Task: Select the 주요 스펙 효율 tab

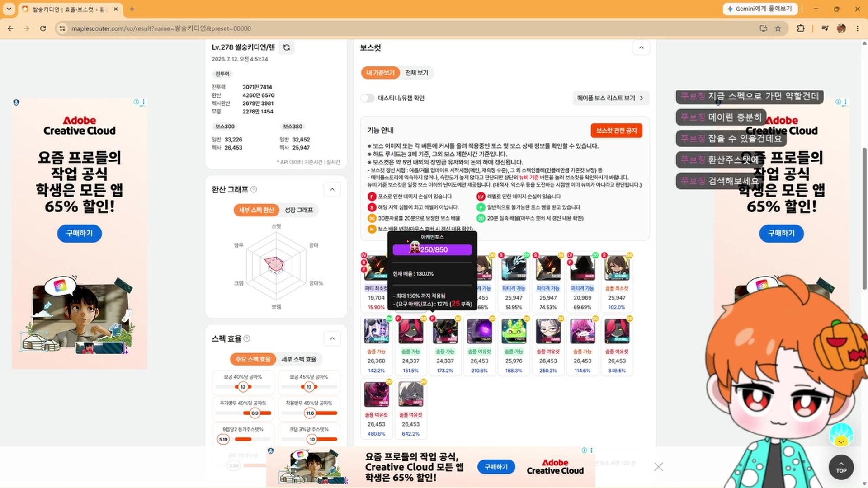Action: point(253,359)
